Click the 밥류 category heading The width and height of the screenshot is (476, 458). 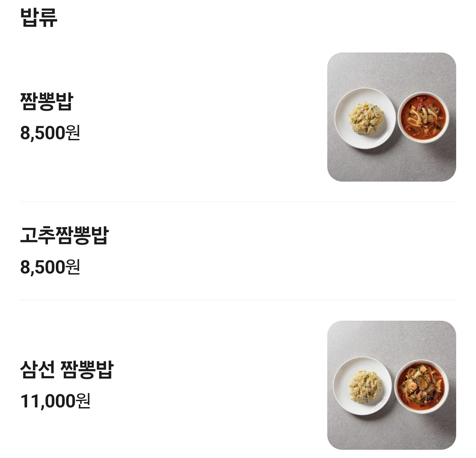pyautogui.click(x=39, y=17)
